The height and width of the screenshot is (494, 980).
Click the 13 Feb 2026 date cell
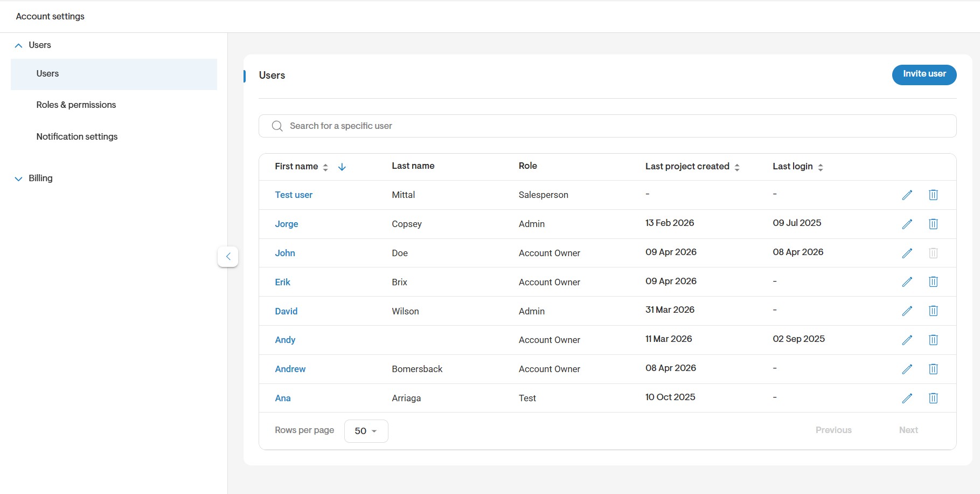coord(670,223)
